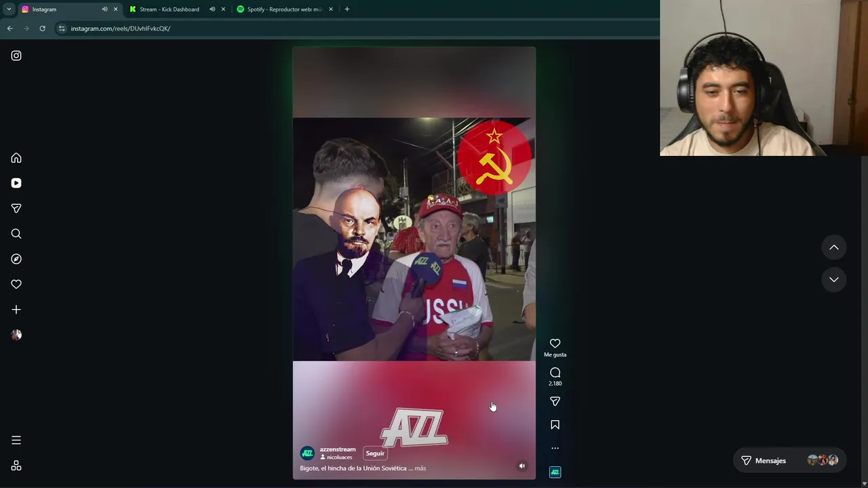The height and width of the screenshot is (488, 868).
Task: Open Meta apps grid icon in sidebar
Action: click(16, 466)
